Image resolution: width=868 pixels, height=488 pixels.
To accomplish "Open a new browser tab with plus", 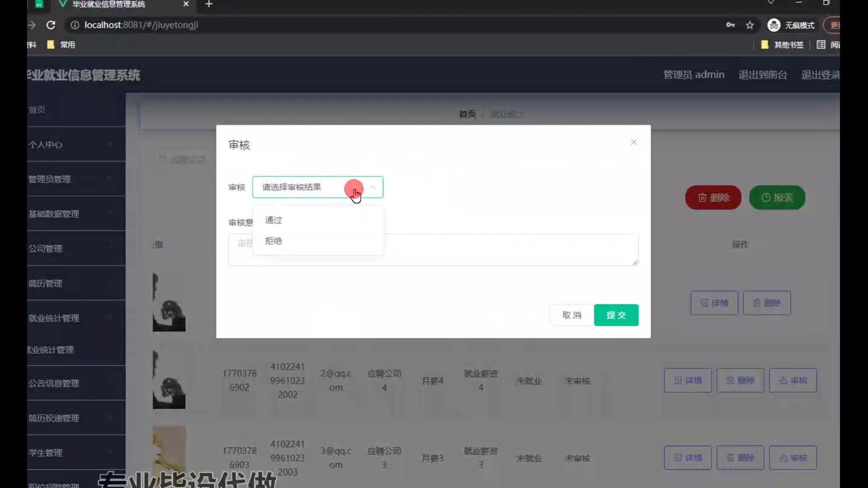I will (209, 5).
